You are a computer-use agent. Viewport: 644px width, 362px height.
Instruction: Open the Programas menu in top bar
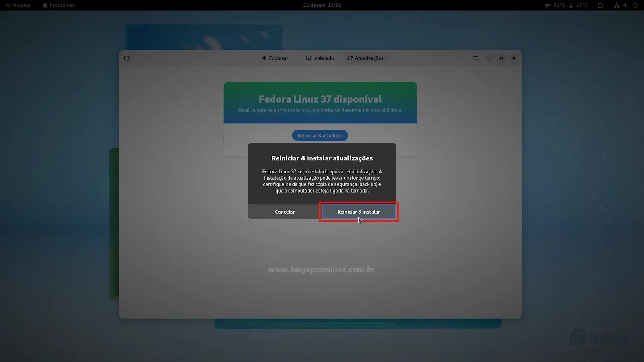(59, 5)
